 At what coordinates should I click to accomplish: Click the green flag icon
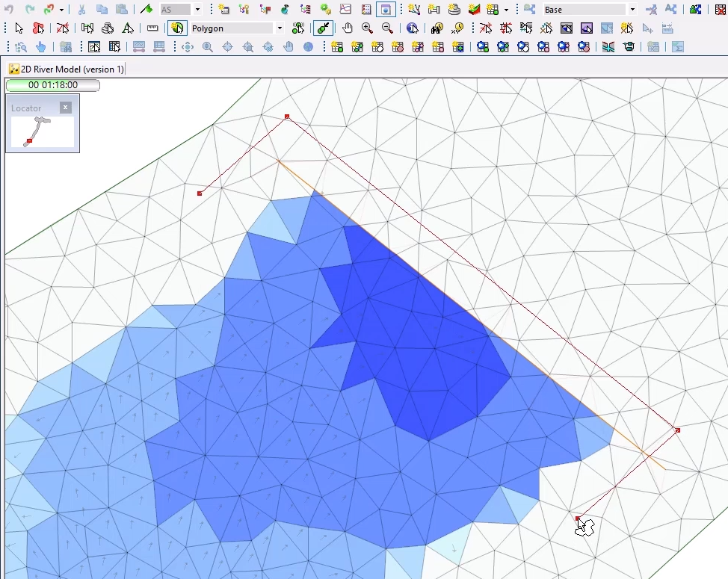tap(146, 9)
